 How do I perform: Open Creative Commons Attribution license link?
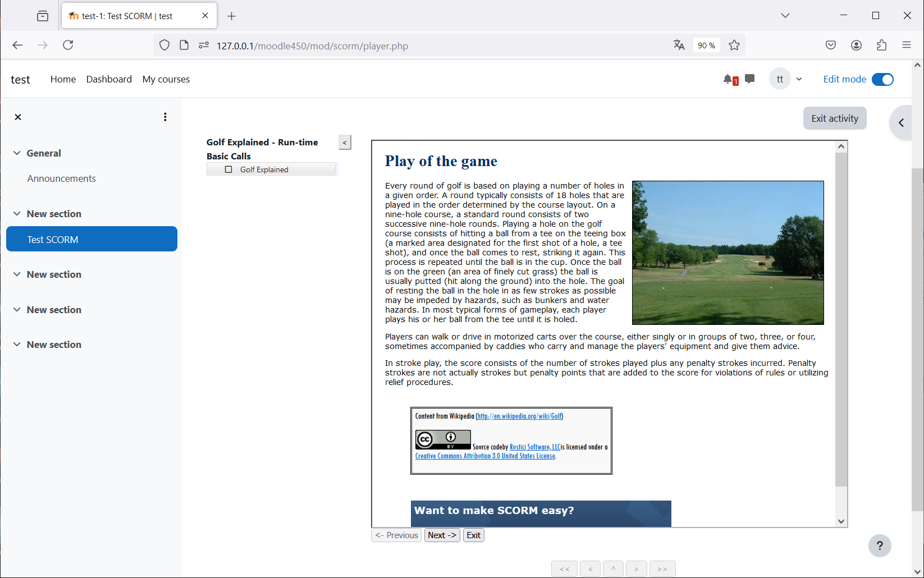pyautogui.click(x=485, y=456)
